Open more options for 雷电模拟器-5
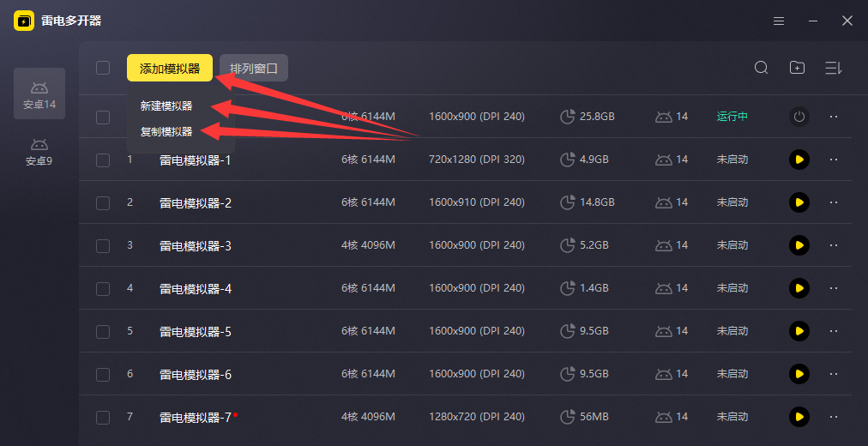The height and width of the screenshot is (446, 868). pyautogui.click(x=834, y=331)
